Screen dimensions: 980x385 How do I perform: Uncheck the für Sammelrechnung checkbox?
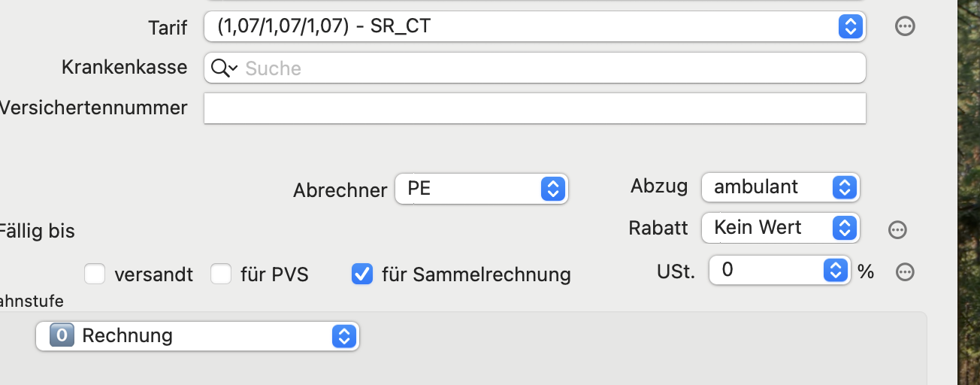click(x=362, y=274)
